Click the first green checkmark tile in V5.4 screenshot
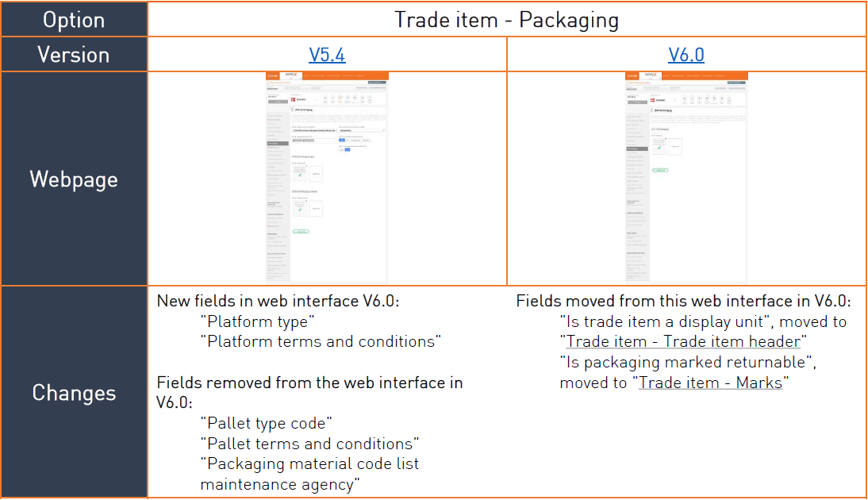868x500 pixels. (x=299, y=173)
